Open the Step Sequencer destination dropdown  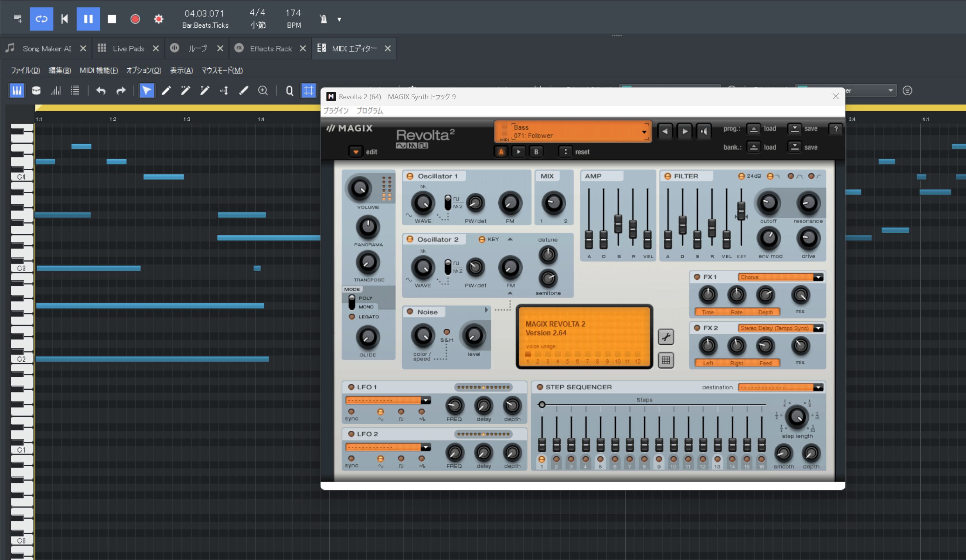pos(781,387)
